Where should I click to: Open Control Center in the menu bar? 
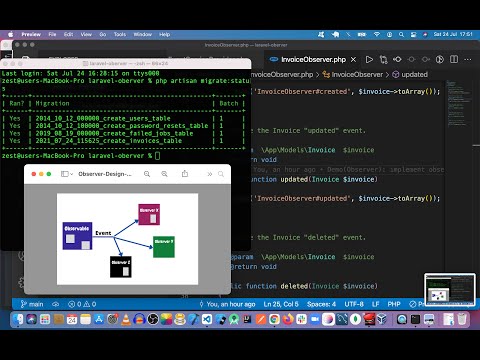pyautogui.click(x=413, y=34)
